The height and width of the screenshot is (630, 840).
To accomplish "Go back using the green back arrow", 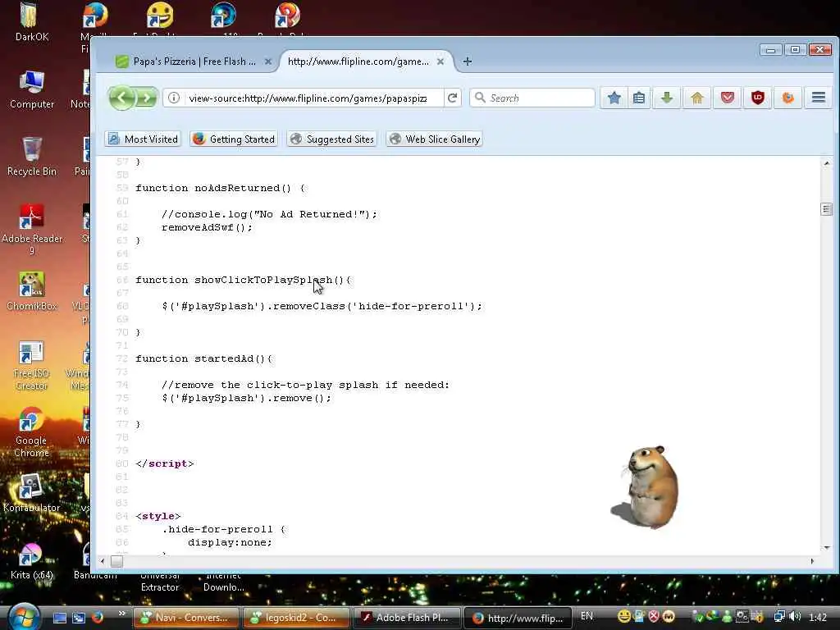I will click(122, 98).
